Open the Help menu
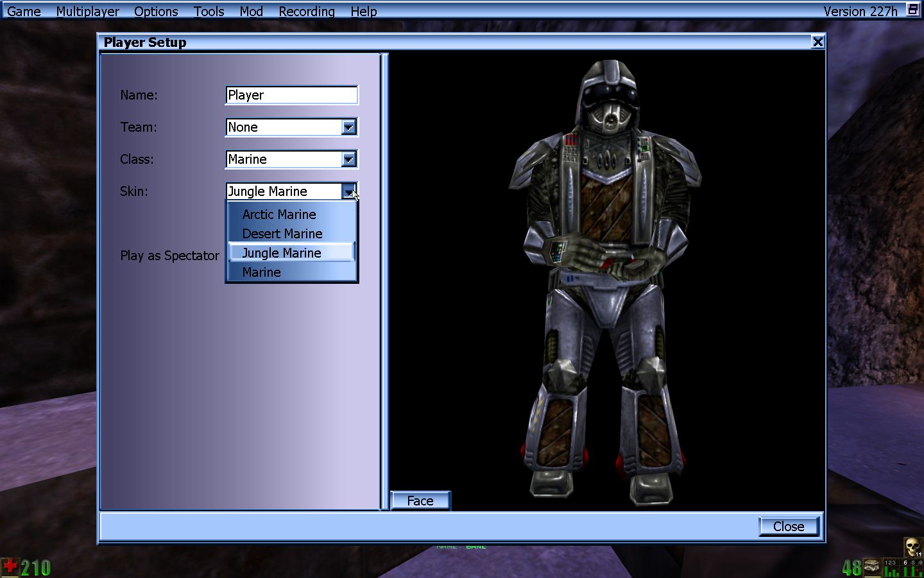Viewport: 924px width, 578px height. (x=363, y=11)
